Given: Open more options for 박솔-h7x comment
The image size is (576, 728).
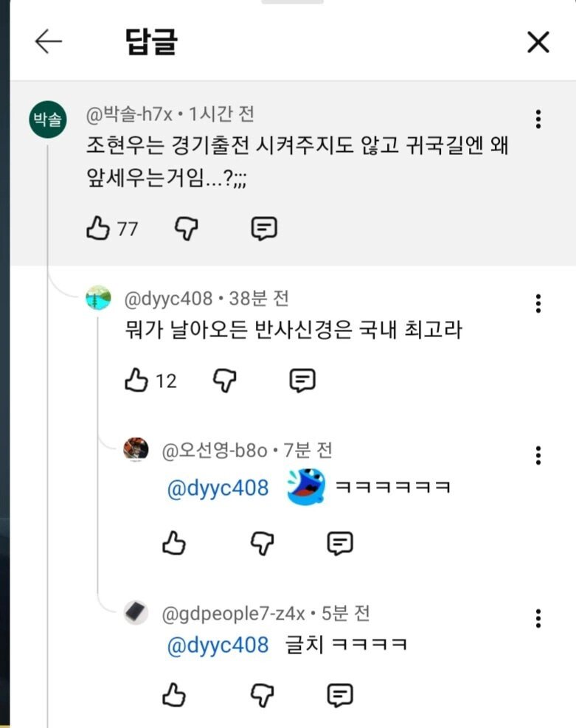Looking at the screenshot, I should (538, 119).
